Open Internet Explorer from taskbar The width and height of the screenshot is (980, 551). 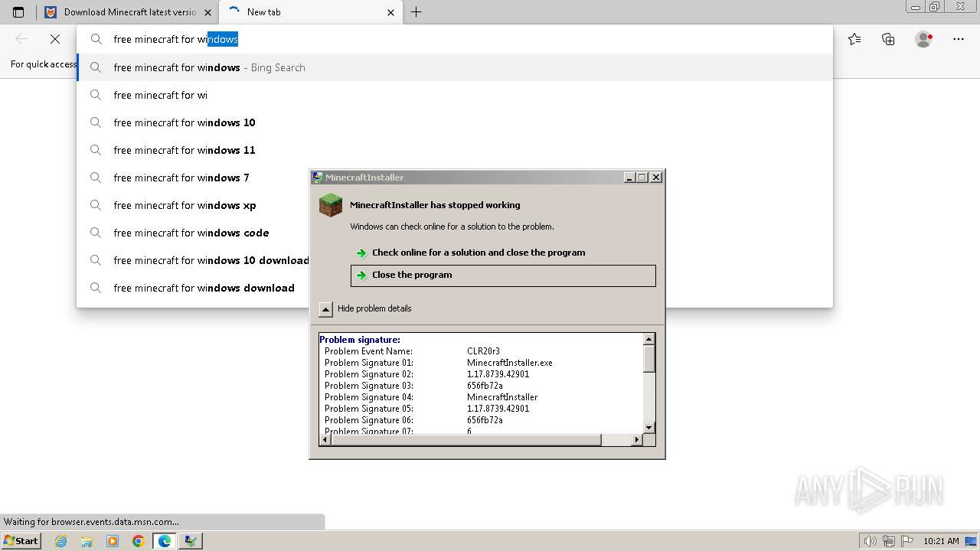(60, 541)
